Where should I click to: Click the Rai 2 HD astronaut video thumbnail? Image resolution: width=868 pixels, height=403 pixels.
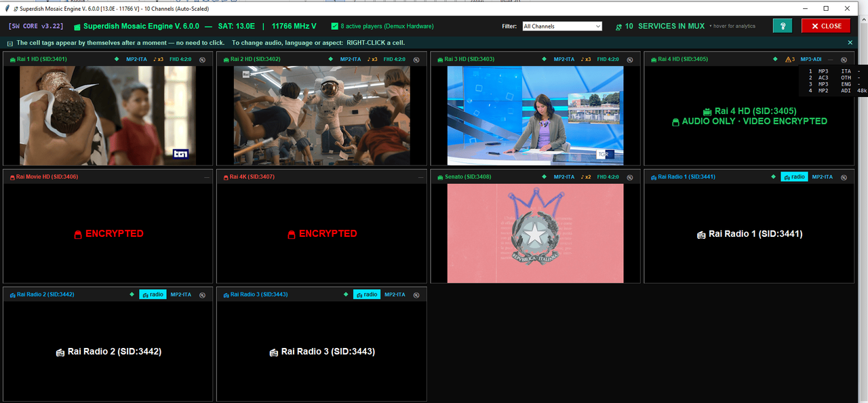[x=321, y=115]
